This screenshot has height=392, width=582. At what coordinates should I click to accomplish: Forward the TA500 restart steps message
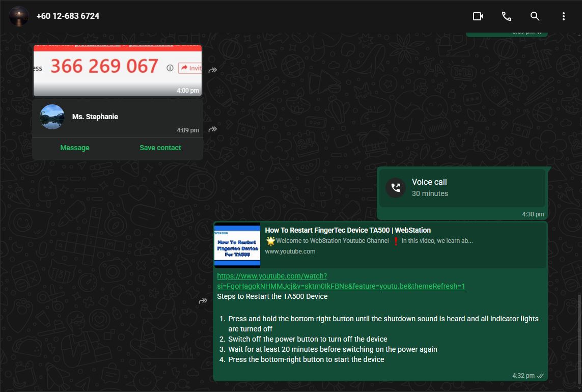click(203, 301)
